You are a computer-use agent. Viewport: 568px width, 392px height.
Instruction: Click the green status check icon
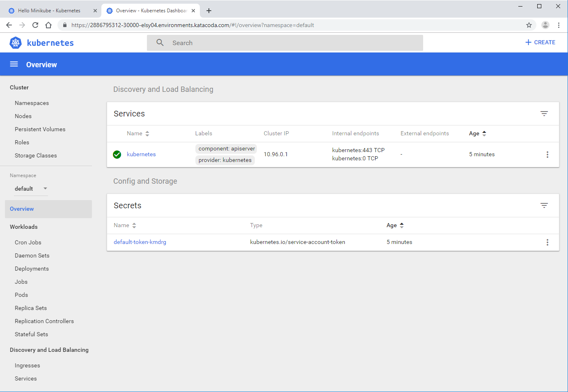coord(117,155)
